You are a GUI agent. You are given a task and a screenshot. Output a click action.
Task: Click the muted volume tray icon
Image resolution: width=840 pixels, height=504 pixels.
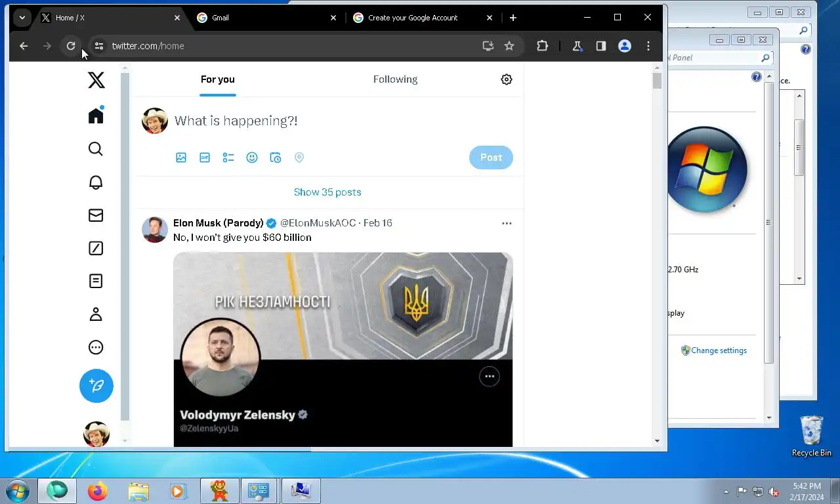[774, 492]
